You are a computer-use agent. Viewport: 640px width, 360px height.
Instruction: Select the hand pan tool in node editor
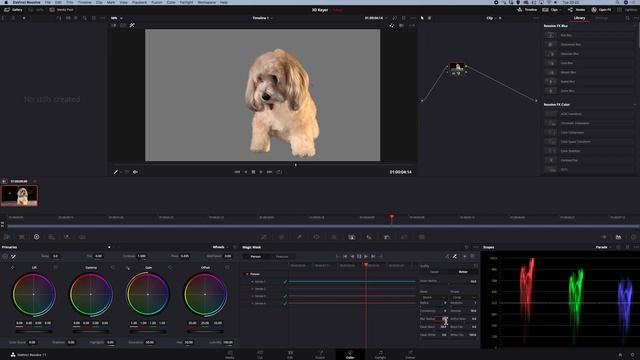429,18
